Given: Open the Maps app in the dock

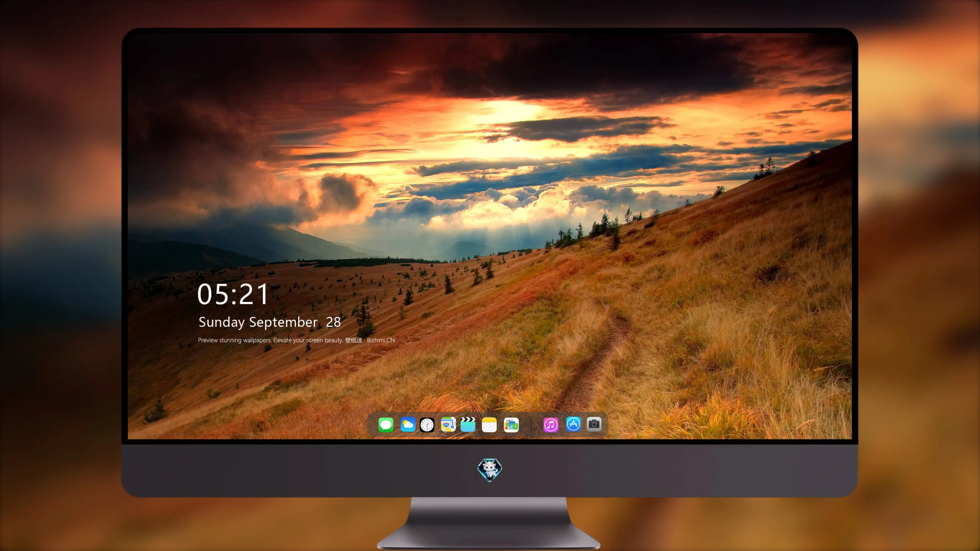Looking at the screenshot, I should pyautogui.click(x=448, y=424).
